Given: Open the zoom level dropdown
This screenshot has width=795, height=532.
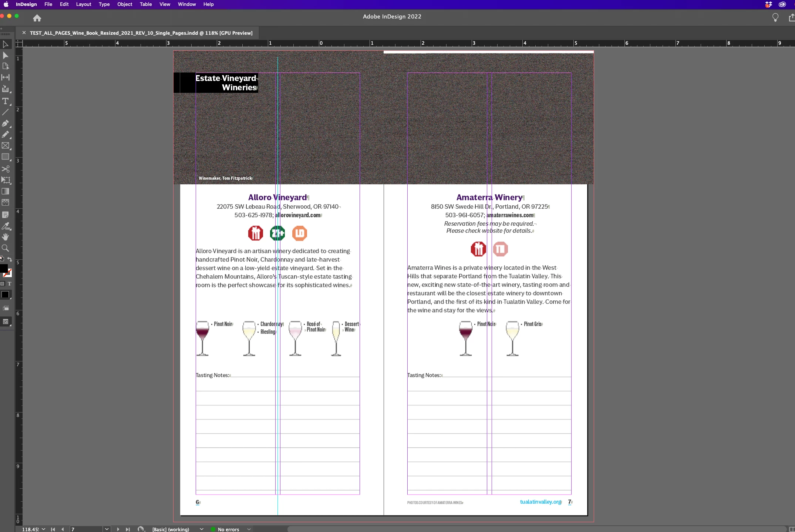Looking at the screenshot, I should coord(44,529).
